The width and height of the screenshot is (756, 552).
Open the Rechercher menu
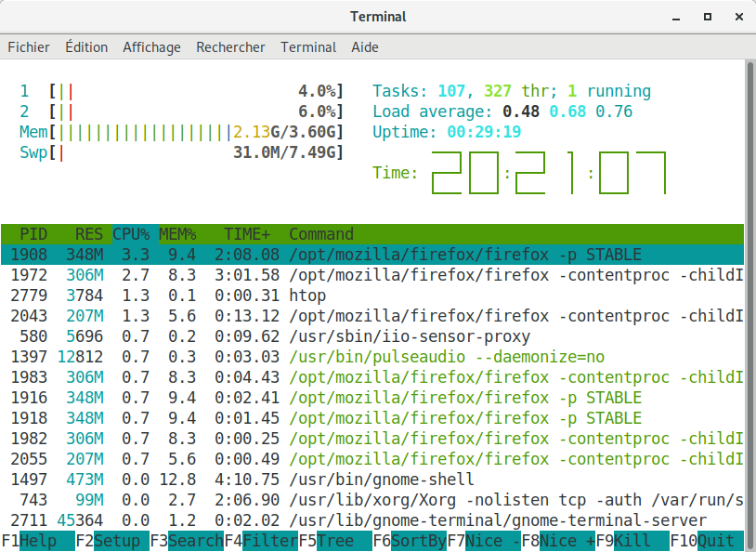tap(230, 47)
